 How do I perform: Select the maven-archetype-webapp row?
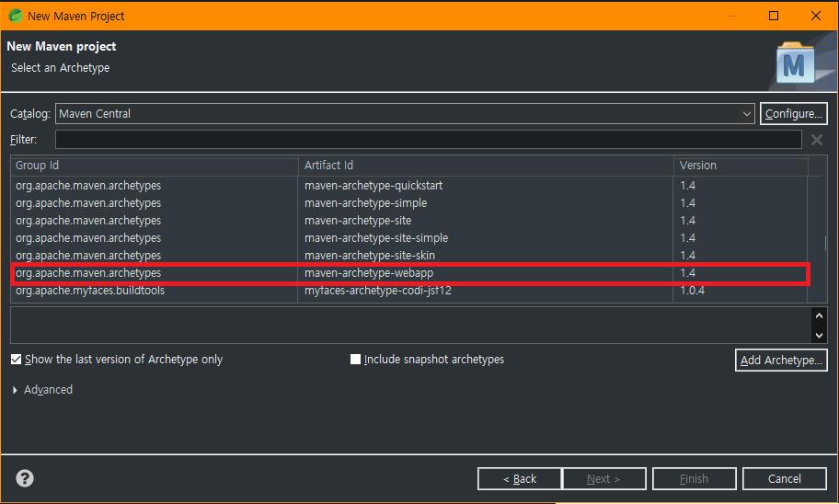408,273
